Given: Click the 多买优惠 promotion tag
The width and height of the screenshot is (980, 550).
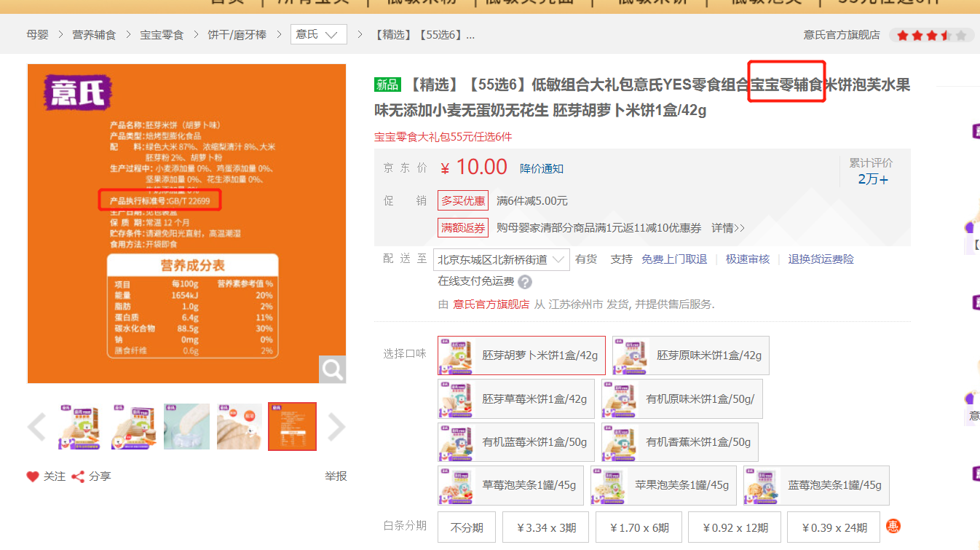Looking at the screenshot, I should 463,200.
